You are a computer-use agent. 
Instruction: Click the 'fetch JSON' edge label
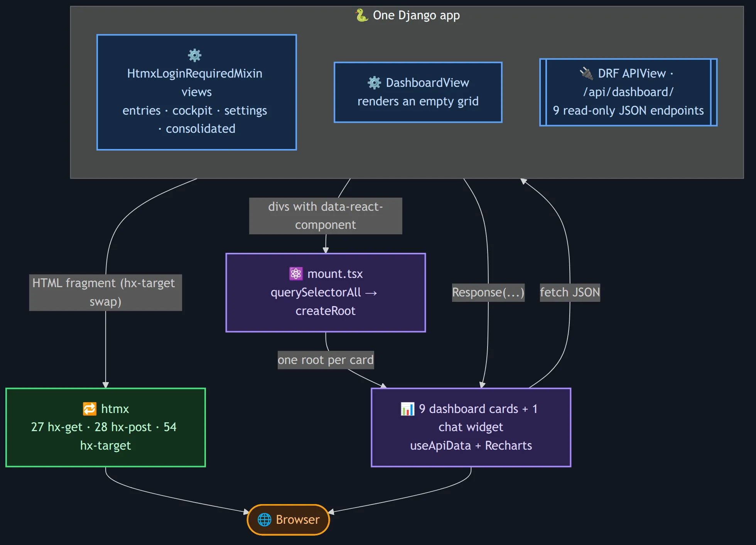[x=570, y=293]
